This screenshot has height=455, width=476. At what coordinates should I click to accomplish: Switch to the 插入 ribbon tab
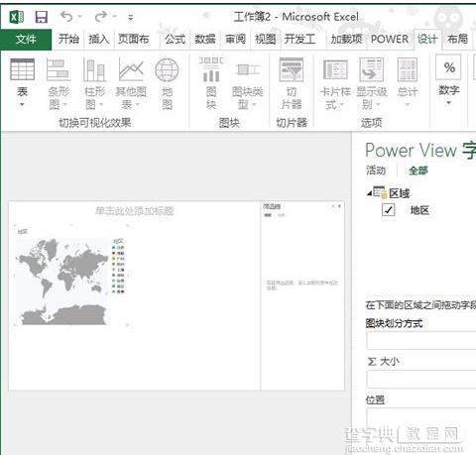(98, 40)
